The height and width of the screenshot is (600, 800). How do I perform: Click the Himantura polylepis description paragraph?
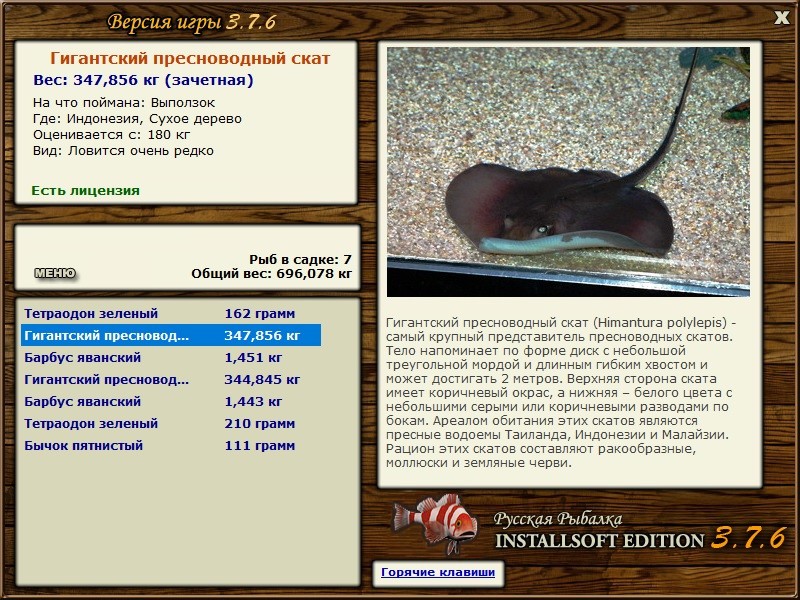tap(561, 393)
